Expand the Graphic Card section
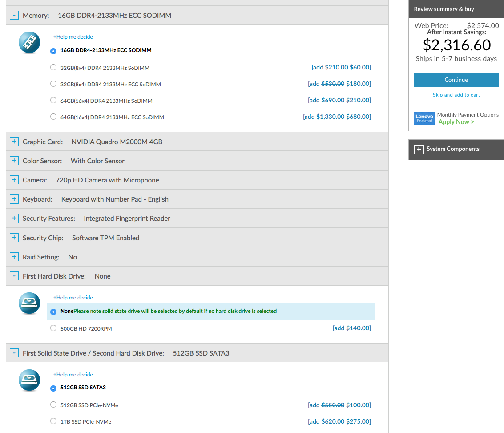This screenshot has width=504, height=433. pos(14,142)
